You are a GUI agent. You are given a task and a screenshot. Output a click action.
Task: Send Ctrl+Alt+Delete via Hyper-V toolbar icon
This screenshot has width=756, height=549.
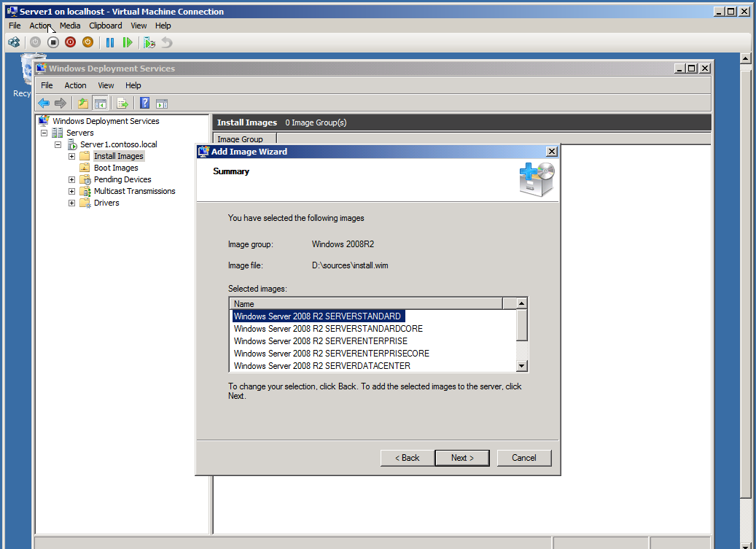(14, 42)
